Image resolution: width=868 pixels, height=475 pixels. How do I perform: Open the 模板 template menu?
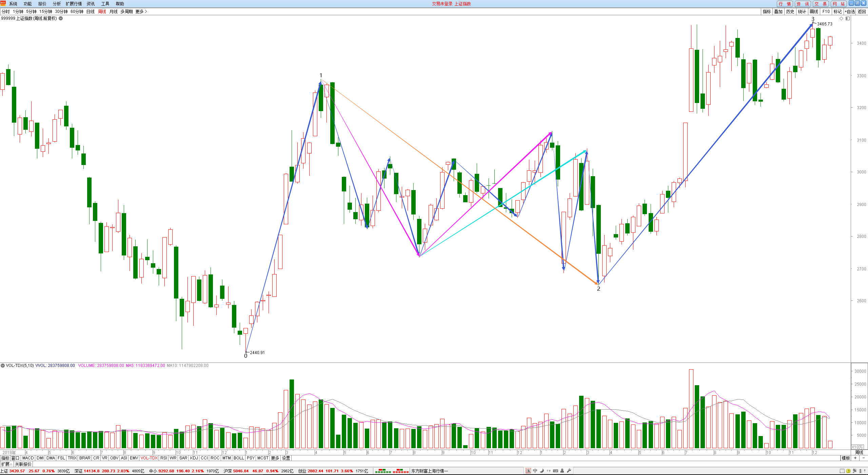click(x=846, y=458)
